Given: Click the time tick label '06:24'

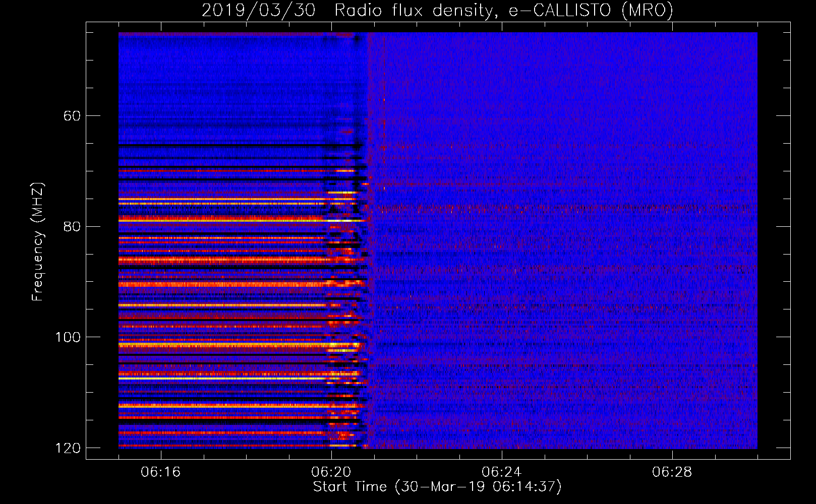Looking at the screenshot, I should click(502, 472).
